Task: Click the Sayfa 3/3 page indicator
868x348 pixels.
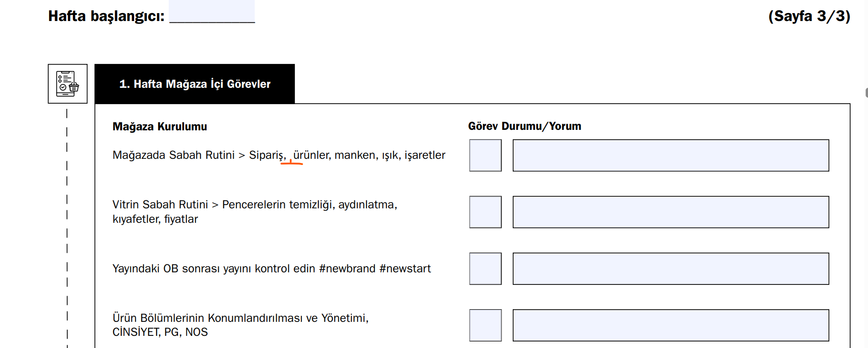Action: tap(809, 16)
